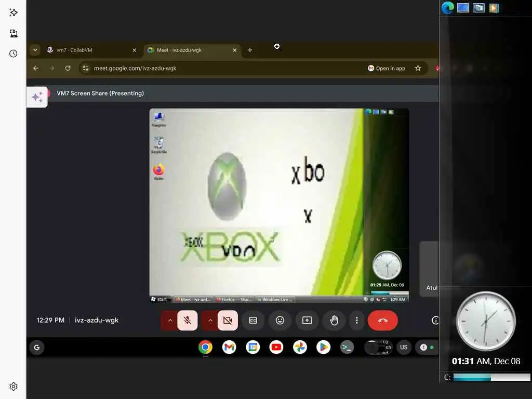The height and width of the screenshot is (399, 532).
Task: Open more options three-dot menu in Meet
Action: [356, 320]
